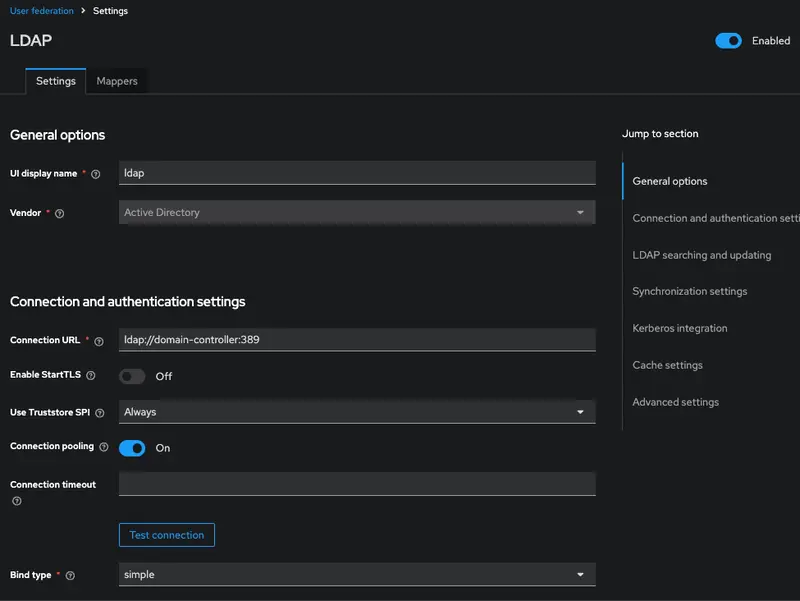Click the Connection URL field
This screenshot has height=601, width=800.
(357, 339)
